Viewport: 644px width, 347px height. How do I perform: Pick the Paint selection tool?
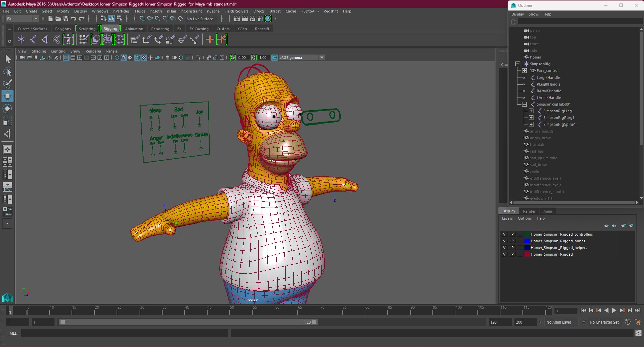tap(7, 84)
